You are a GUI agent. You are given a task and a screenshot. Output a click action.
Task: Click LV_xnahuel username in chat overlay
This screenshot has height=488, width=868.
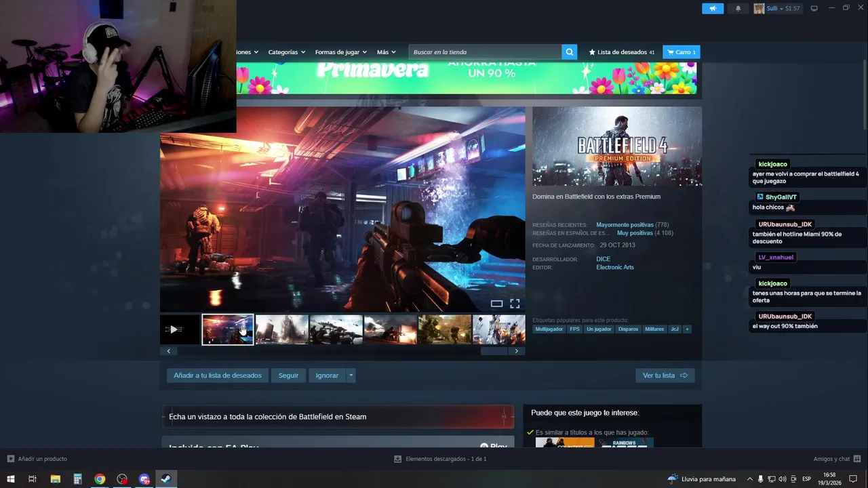tap(776, 258)
